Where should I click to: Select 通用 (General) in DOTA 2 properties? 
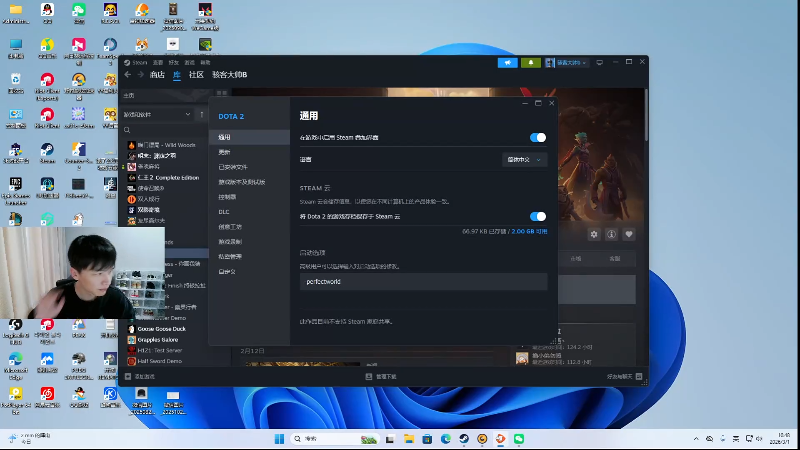(249, 137)
